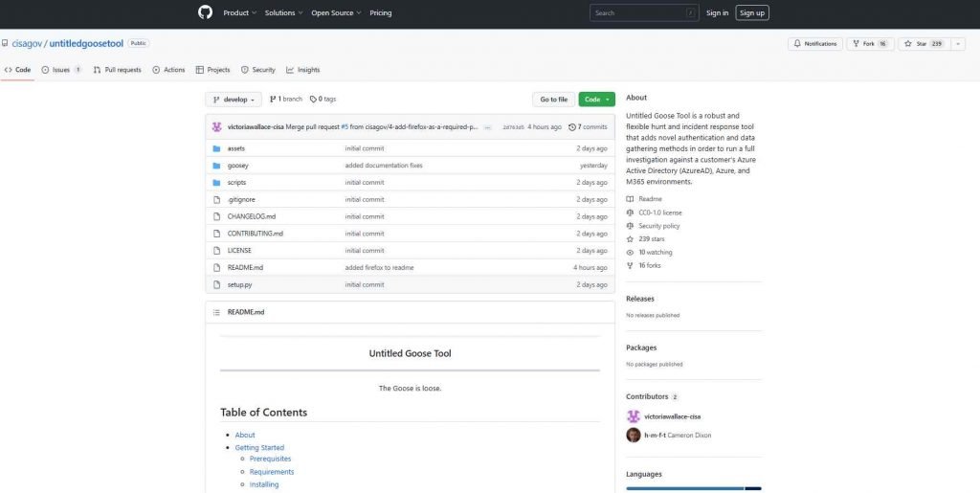Open pull request #5 link
The height and width of the screenshot is (493, 980).
345,127
